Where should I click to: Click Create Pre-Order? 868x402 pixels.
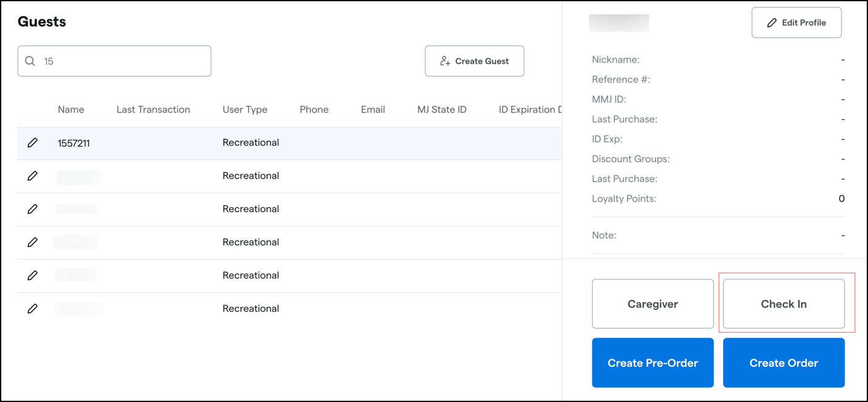(x=653, y=362)
